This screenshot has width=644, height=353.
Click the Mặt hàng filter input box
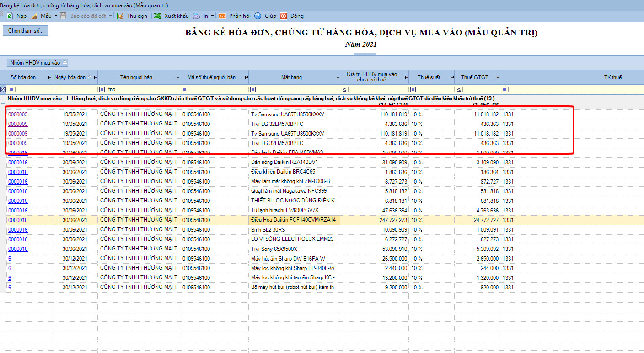(x=298, y=89)
